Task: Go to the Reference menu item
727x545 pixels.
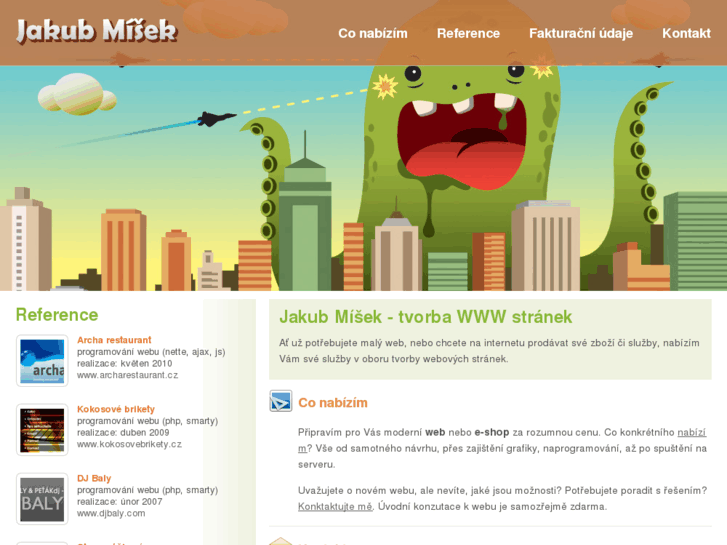Action: (468, 33)
